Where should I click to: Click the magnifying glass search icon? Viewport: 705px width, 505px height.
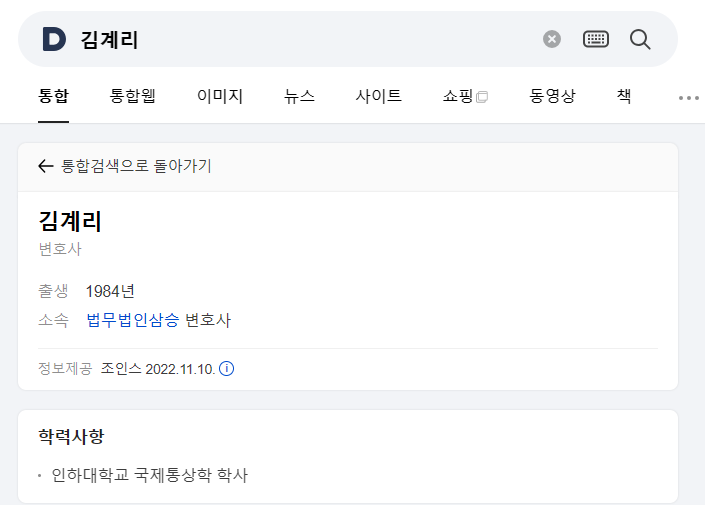point(640,39)
